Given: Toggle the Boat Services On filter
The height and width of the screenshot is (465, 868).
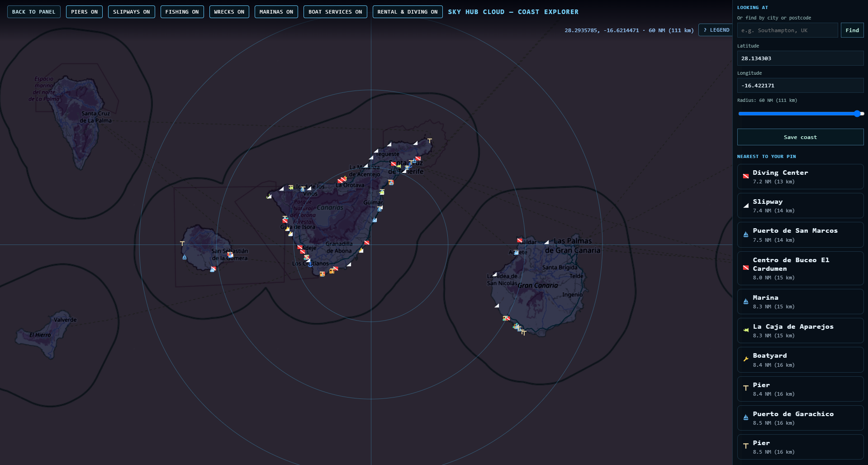Looking at the screenshot, I should pyautogui.click(x=335, y=12).
